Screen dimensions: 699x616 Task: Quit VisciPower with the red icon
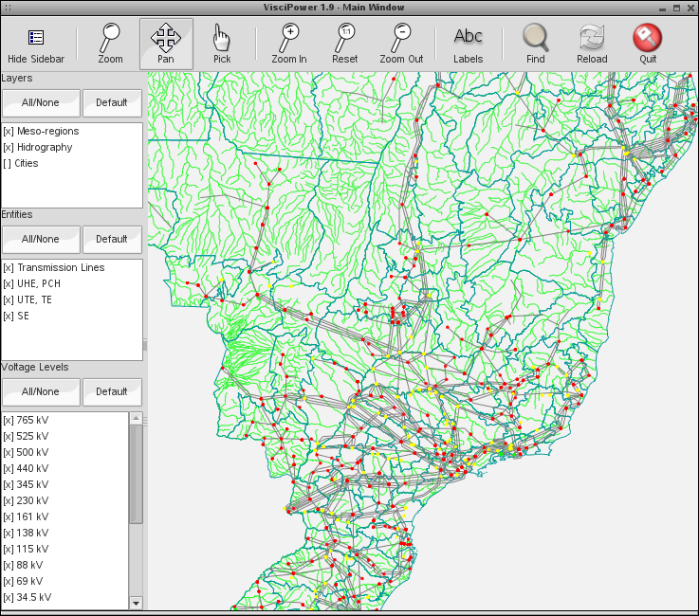pyautogui.click(x=647, y=37)
